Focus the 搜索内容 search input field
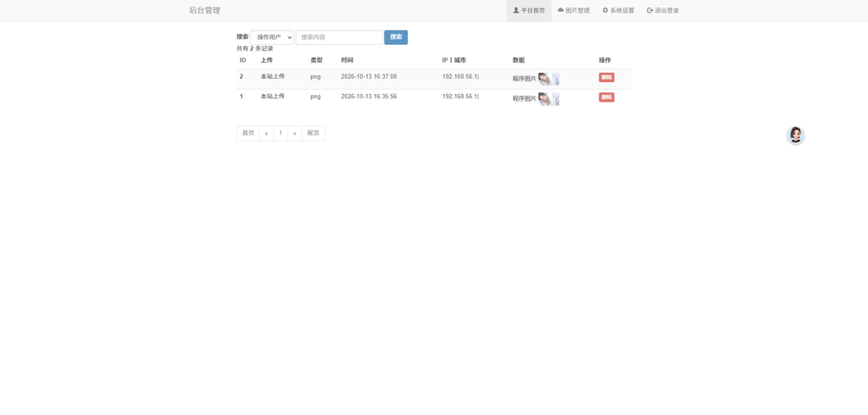The width and height of the screenshot is (868, 415). (x=339, y=37)
